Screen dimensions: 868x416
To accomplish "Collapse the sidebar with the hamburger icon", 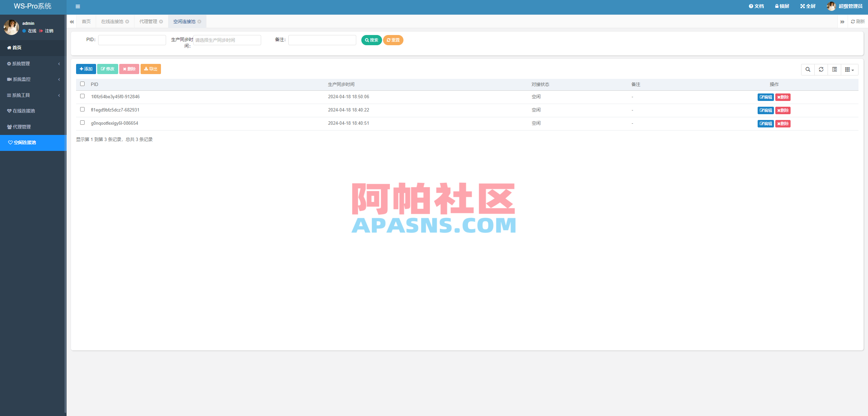I will 78,6.
